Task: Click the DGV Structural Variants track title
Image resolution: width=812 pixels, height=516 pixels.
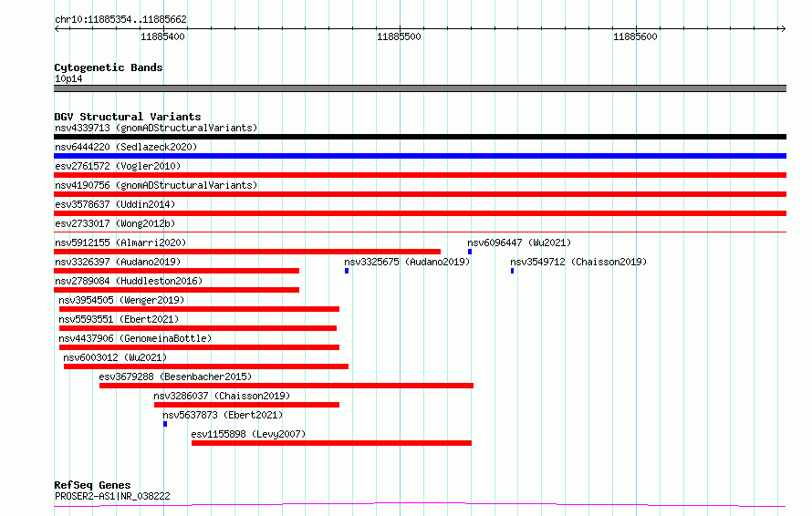Action: pos(128,117)
